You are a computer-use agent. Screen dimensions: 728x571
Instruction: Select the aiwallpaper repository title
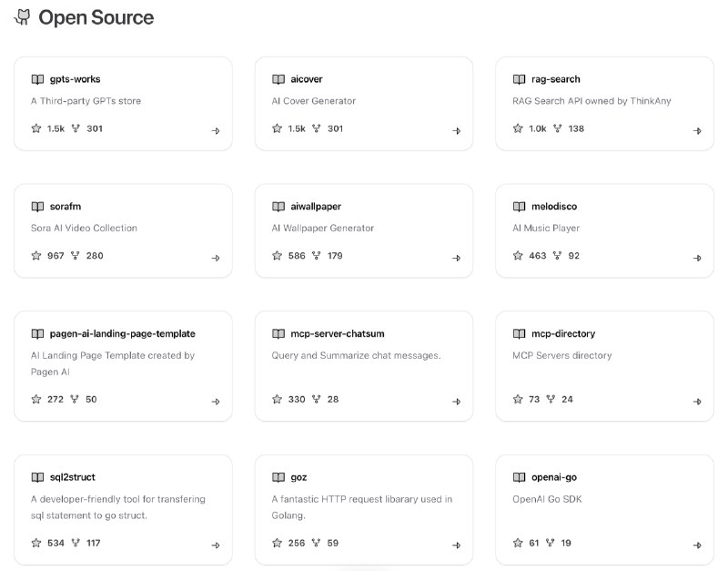point(316,207)
